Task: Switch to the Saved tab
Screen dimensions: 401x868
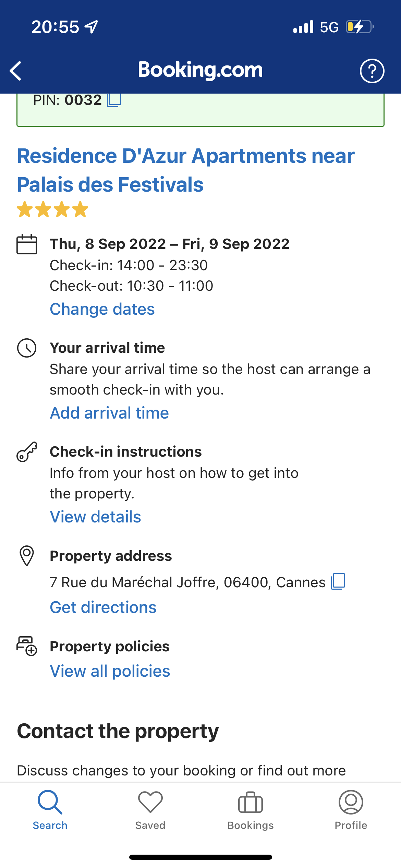Action: 150,810
